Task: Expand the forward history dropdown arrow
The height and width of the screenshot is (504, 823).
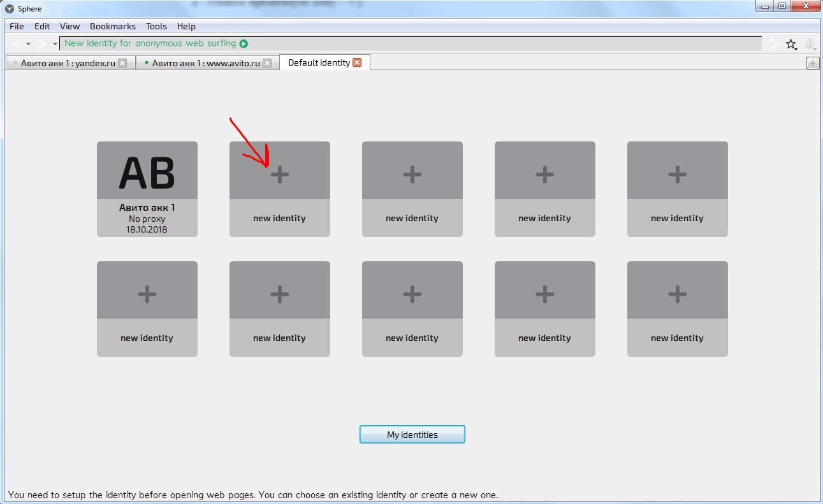Action: [55, 44]
